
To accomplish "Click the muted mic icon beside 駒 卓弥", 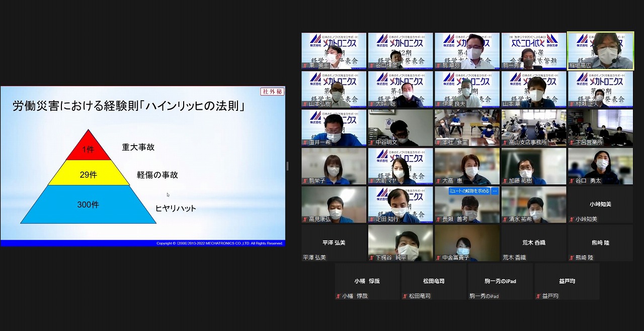I will click(438, 65).
